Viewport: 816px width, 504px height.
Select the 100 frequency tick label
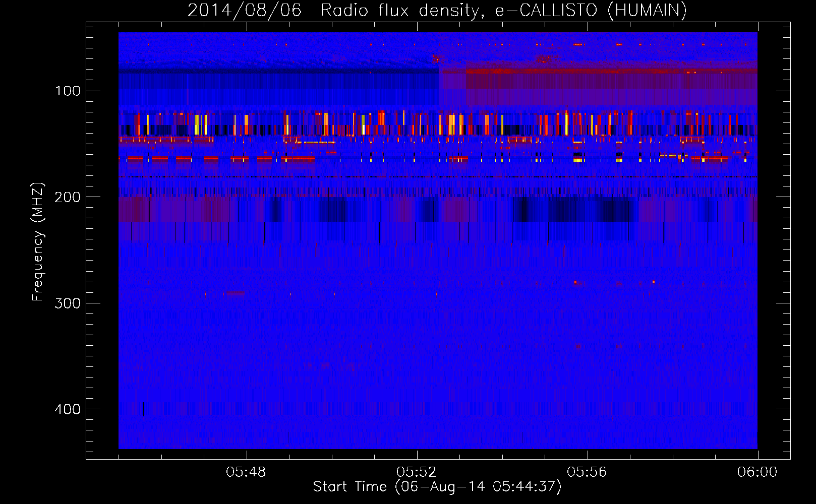click(68, 91)
